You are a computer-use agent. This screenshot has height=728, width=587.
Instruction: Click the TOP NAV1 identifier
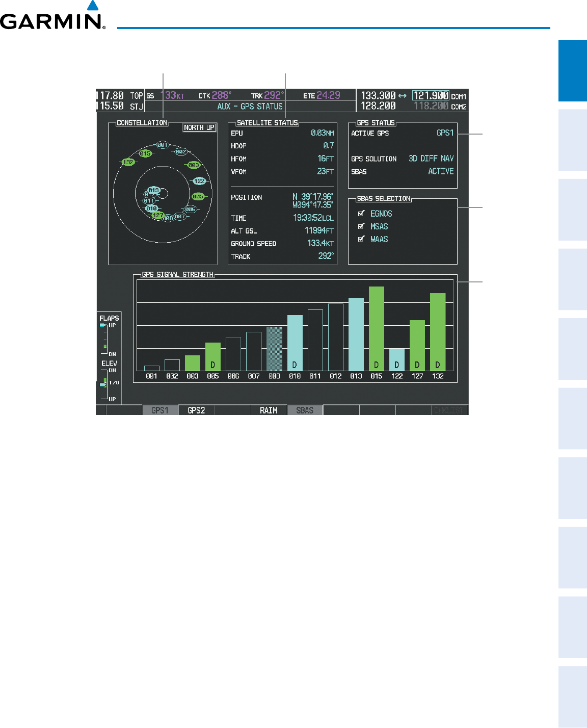point(137,96)
